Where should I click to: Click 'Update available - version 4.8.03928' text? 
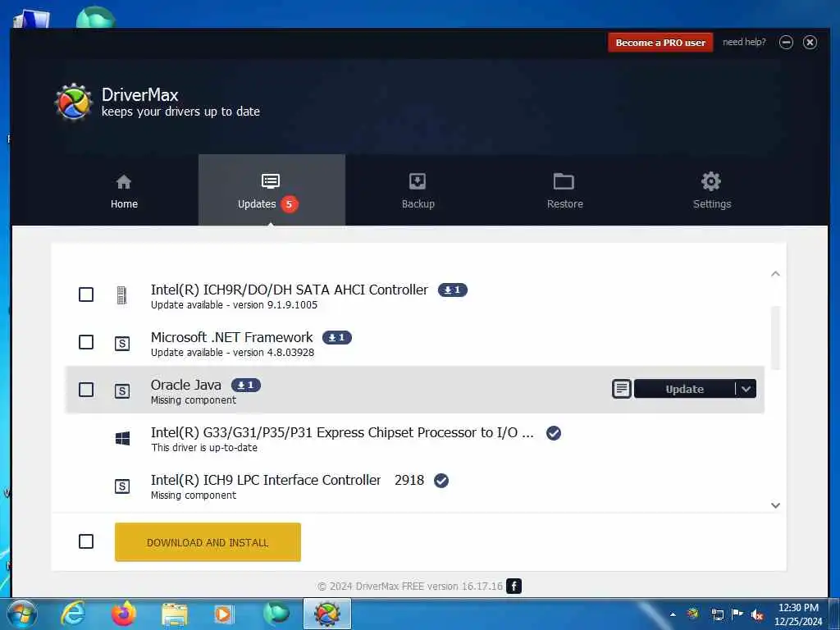232,353
